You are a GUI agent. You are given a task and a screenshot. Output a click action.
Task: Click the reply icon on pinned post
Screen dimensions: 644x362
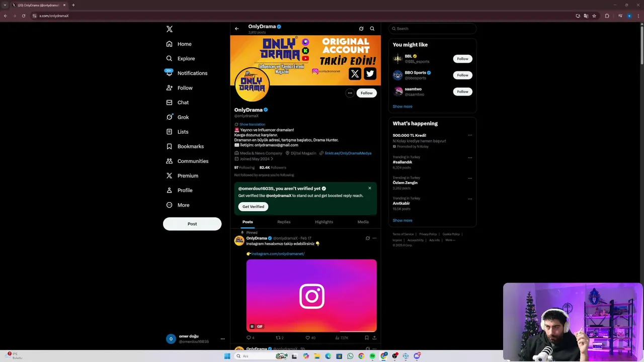249,338
